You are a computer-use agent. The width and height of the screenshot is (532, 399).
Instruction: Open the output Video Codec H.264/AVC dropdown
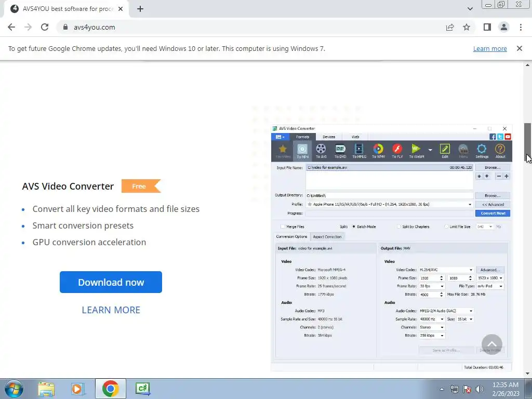click(x=471, y=270)
